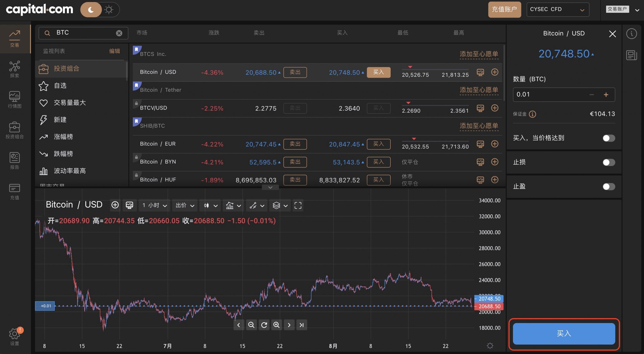This screenshot has width=644, height=354.
Task: Open the 报告 reports sidebar section
Action: point(15,161)
